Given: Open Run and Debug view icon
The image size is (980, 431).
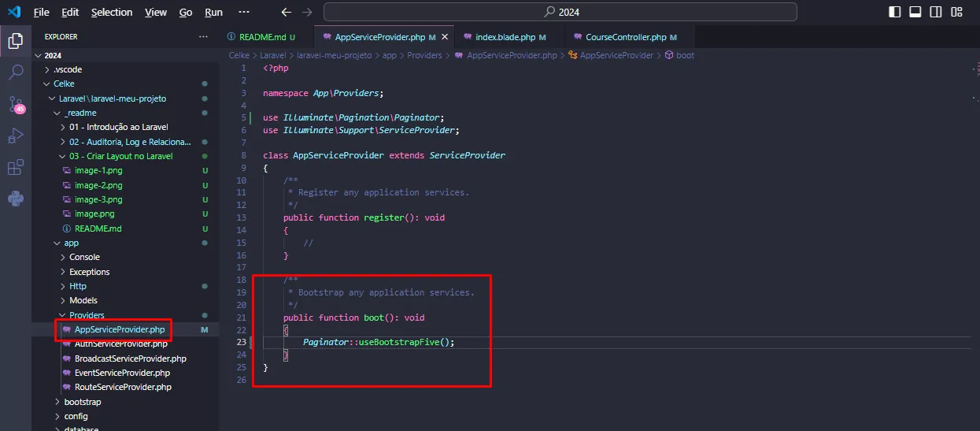Looking at the screenshot, I should (15, 136).
